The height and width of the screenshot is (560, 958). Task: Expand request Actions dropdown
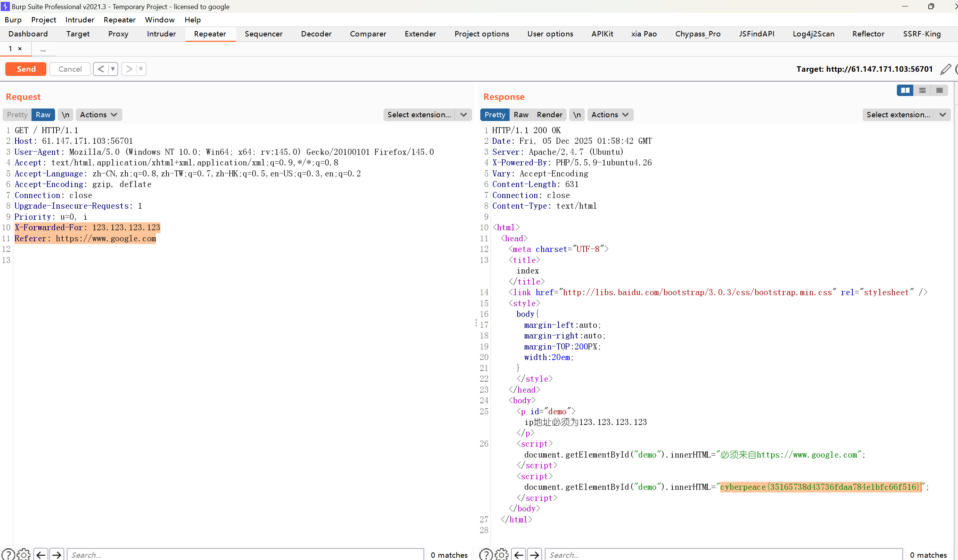point(98,115)
